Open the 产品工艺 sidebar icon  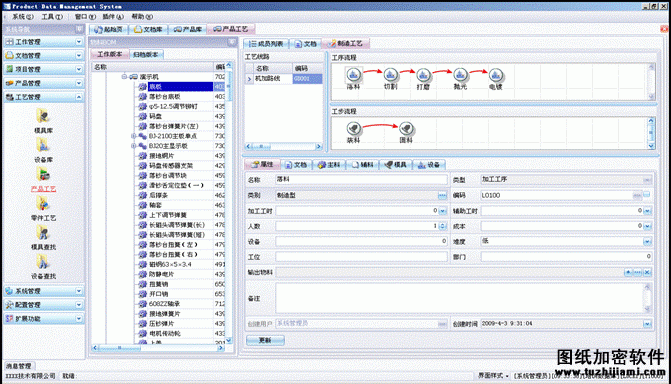click(43, 175)
